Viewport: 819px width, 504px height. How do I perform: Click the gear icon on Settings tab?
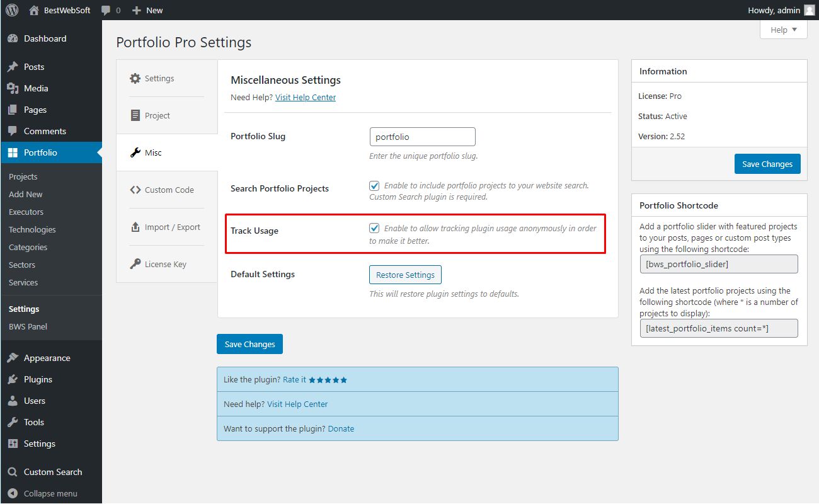point(135,78)
